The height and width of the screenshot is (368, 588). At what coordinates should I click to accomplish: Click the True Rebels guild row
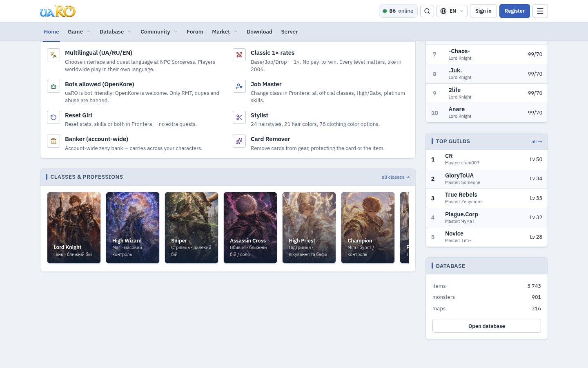[487, 198]
